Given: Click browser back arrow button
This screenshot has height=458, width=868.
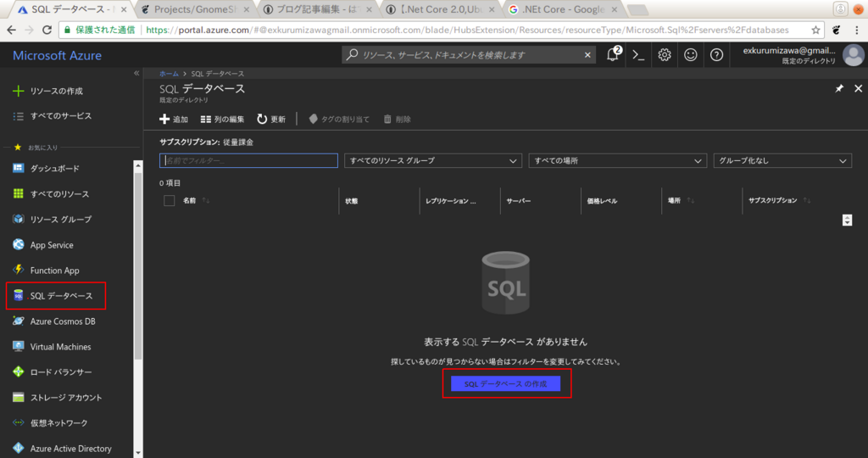Looking at the screenshot, I should point(12,30).
